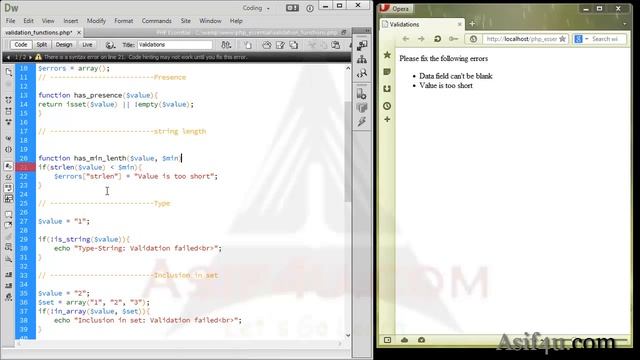640x360 pixels.
Task: Toggle Live view
Action: point(87,45)
